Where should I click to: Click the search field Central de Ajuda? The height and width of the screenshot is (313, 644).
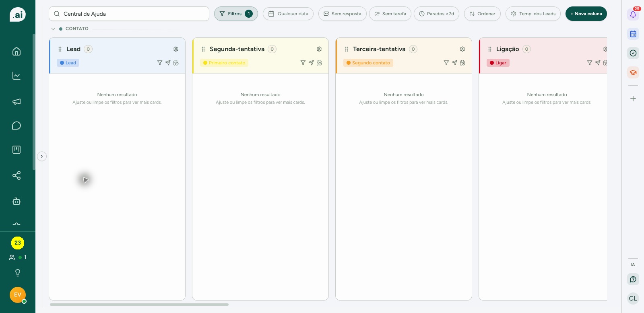pos(129,14)
